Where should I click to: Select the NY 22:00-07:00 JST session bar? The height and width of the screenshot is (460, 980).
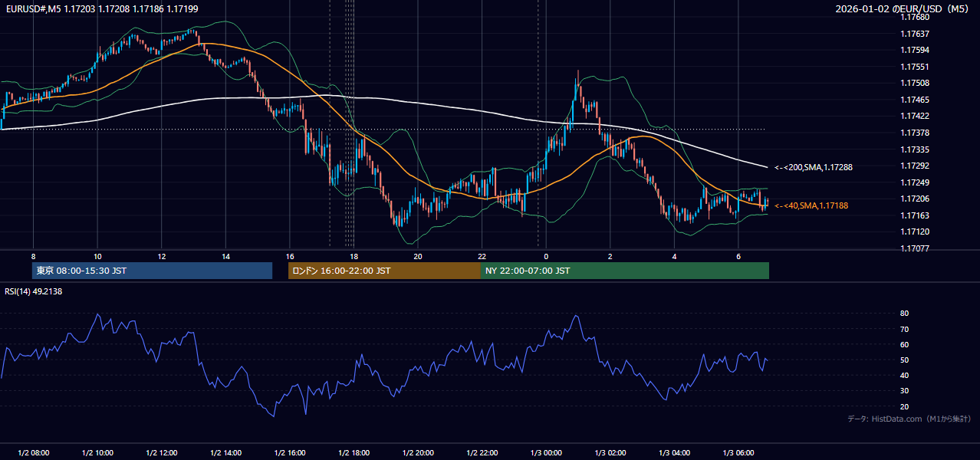click(625, 271)
